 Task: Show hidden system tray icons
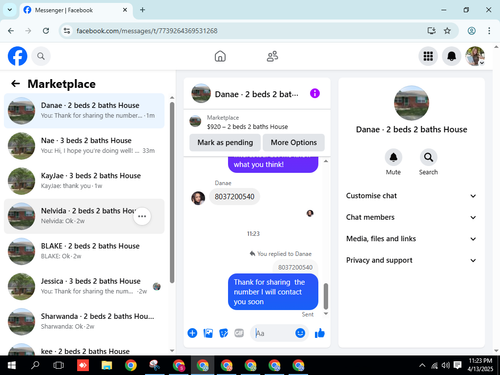(422, 366)
